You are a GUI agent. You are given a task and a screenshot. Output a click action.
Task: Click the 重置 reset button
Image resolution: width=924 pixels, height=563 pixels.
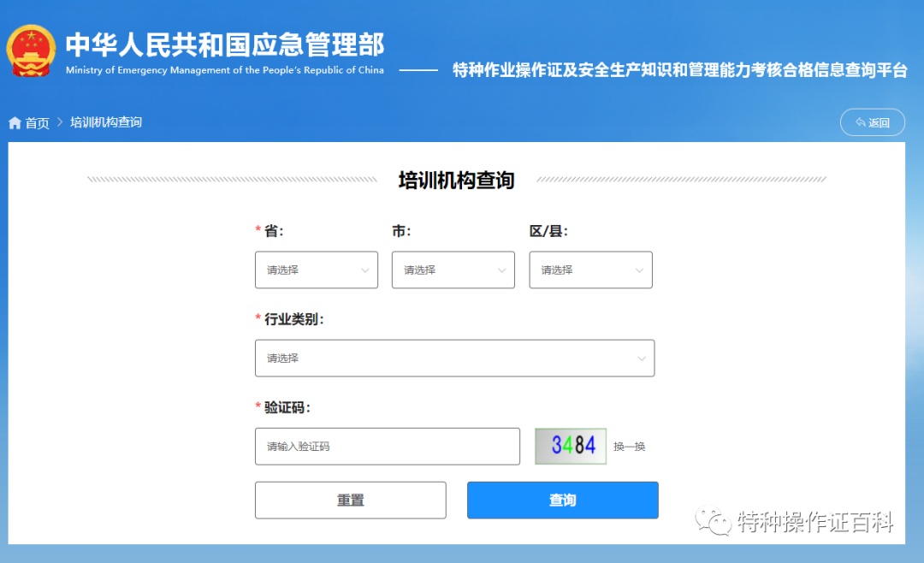point(351,500)
